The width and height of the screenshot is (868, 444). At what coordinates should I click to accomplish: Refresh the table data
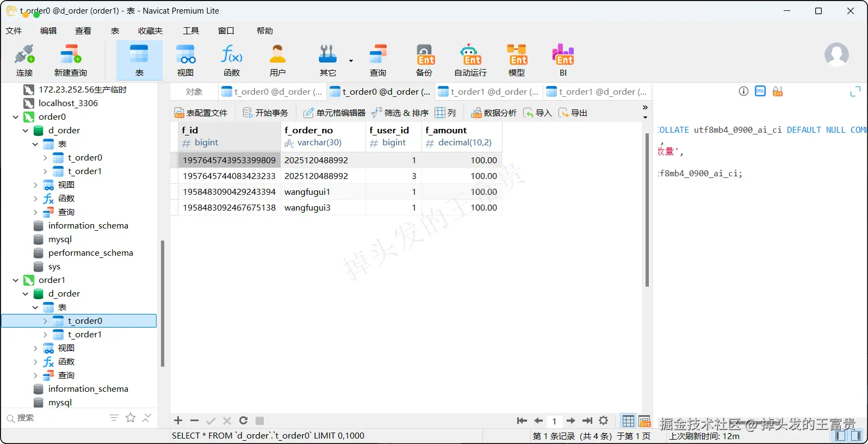coord(244,421)
